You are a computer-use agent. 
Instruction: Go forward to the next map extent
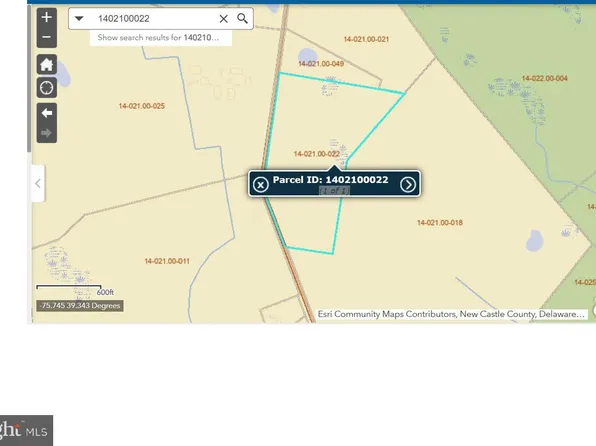(x=47, y=133)
